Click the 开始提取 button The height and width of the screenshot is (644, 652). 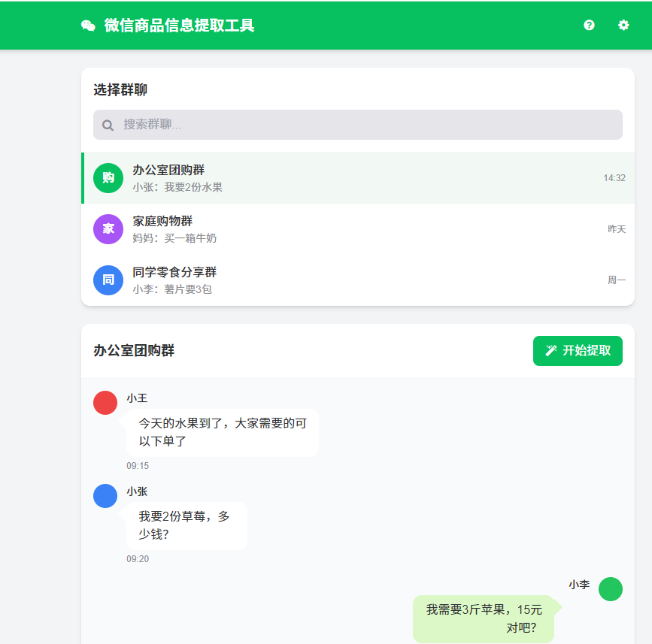[x=578, y=351]
